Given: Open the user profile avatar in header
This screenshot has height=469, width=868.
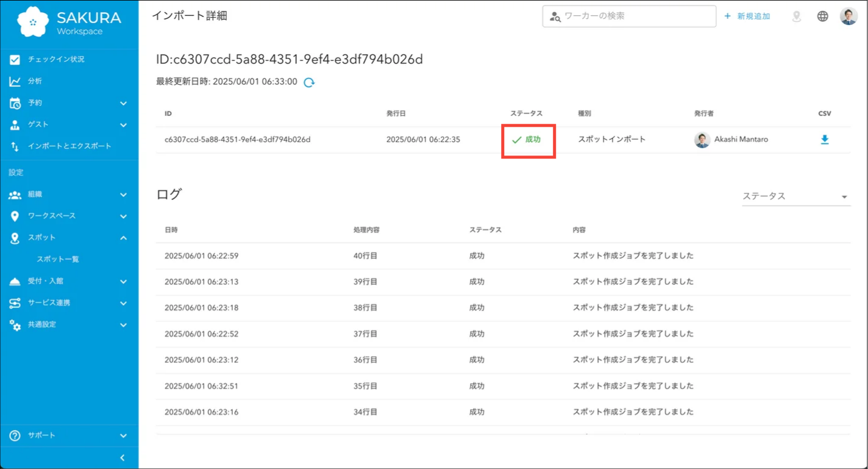Looking at the screenshot, I should [x=848, y=16].
